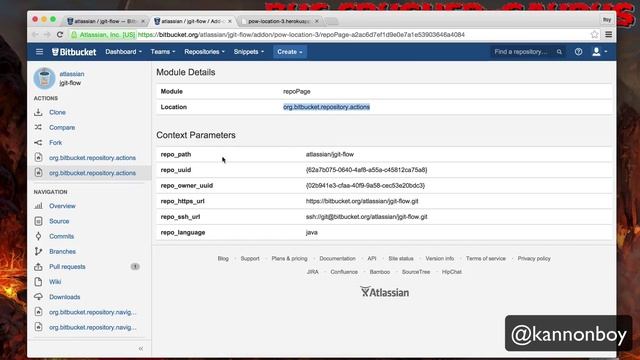Bookmark the page with the star icon
This screenshot has width=640, height=360.
594,35
